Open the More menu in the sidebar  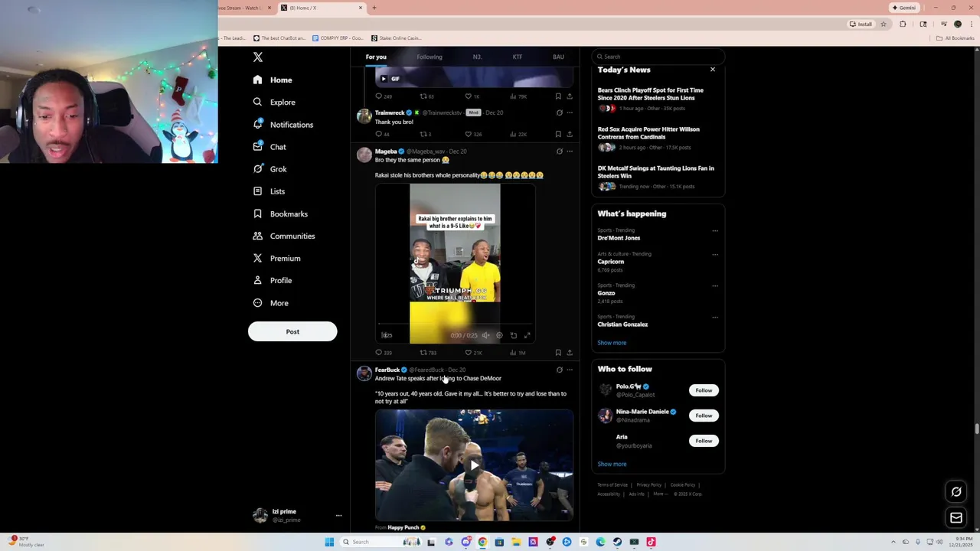271,303
